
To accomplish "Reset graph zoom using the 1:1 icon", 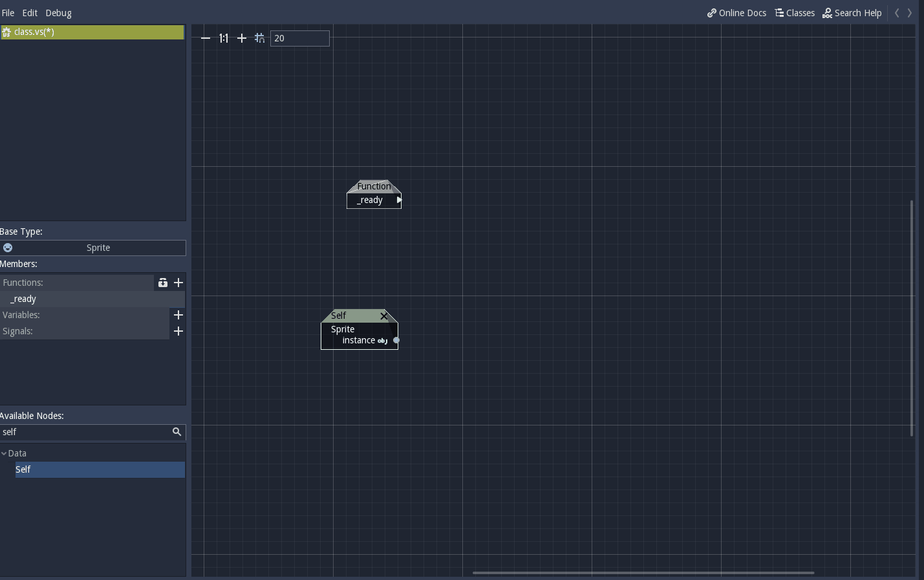I will [223, 38].
